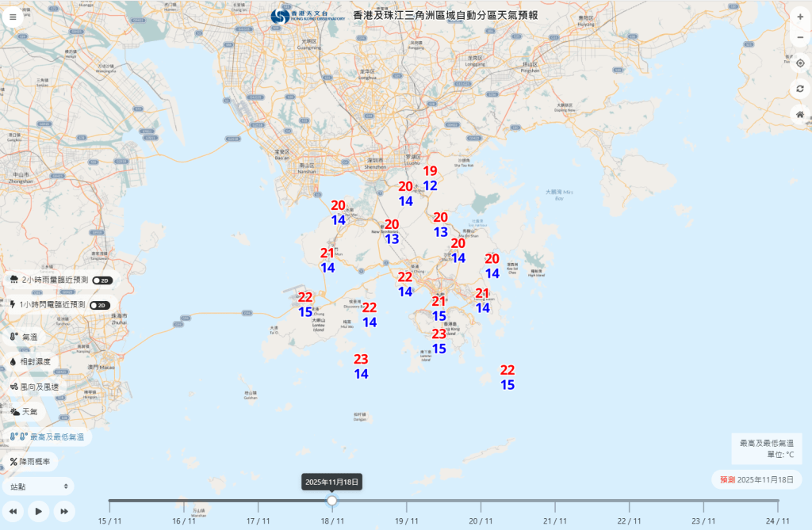Image resolution: width=812 pixels, height=530 pixels.
Task: Open the 風向及風速 wind layer
Action: click(13, 387)
